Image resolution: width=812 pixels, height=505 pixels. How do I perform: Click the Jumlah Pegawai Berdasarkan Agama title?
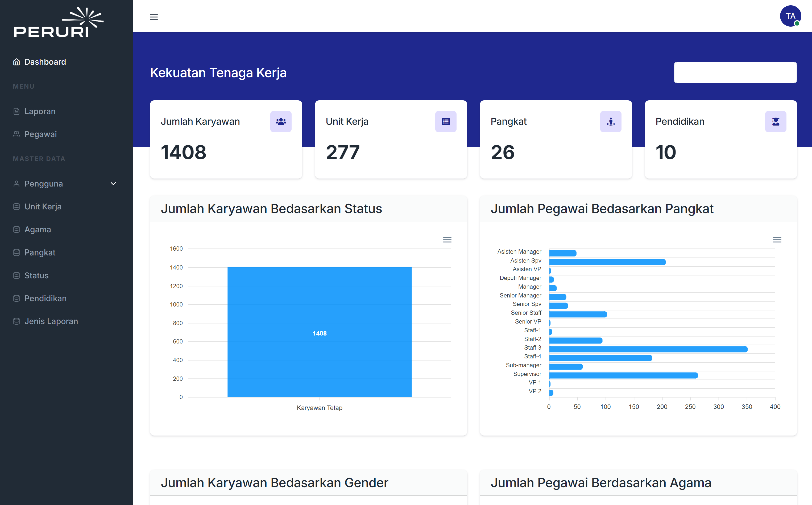[x=601, y=483]
